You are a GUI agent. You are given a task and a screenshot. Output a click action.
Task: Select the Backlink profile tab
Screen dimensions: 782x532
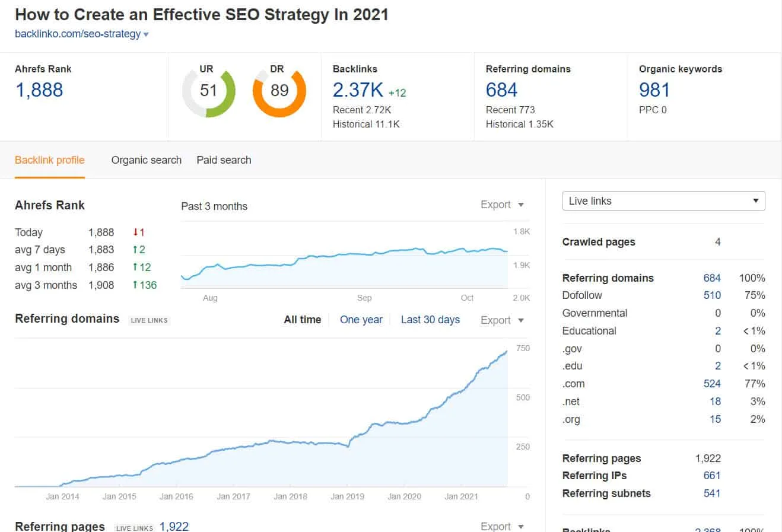tap(50, 160)
